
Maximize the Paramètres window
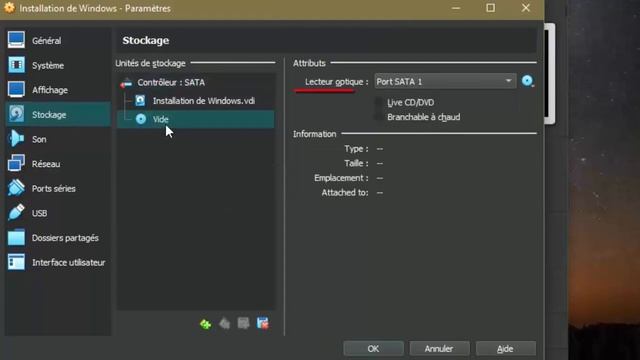click(491, 8)
